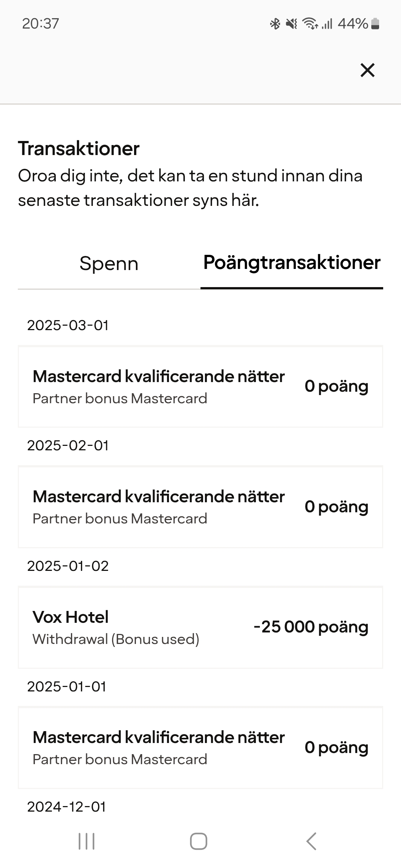This screenshot has height=868, width=401.
Task: Open the 2025-03-01 Mastercard kvalificerande nätter entry
Action: coord(200,387)
